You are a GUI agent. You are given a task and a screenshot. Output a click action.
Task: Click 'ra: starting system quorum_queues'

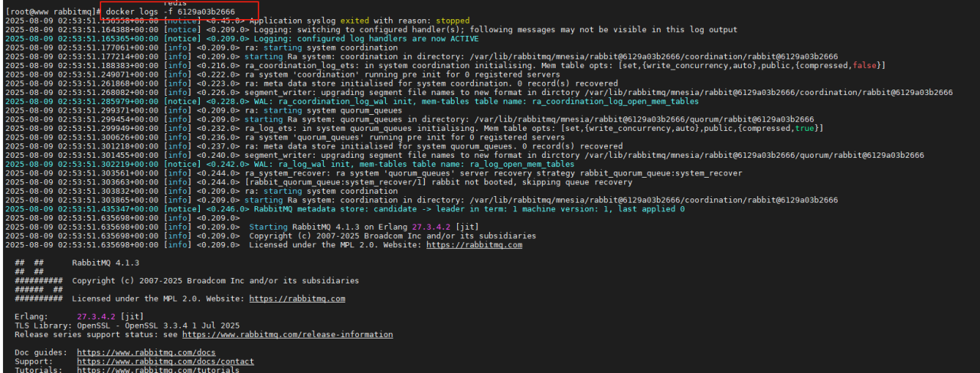pos(325,110)
